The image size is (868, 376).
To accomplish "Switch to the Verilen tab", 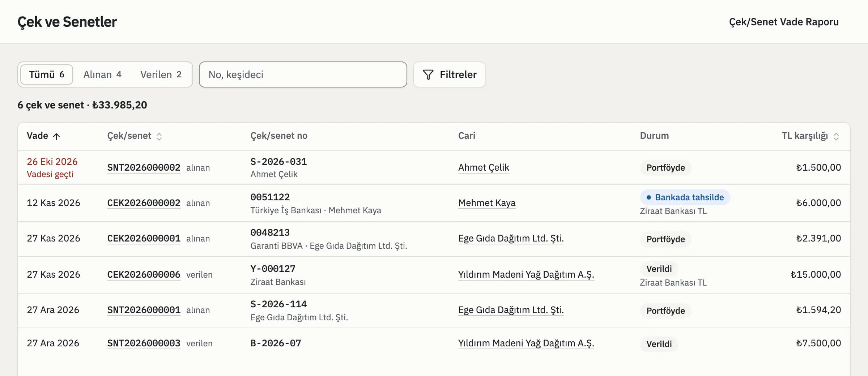I will coord(161,74).
